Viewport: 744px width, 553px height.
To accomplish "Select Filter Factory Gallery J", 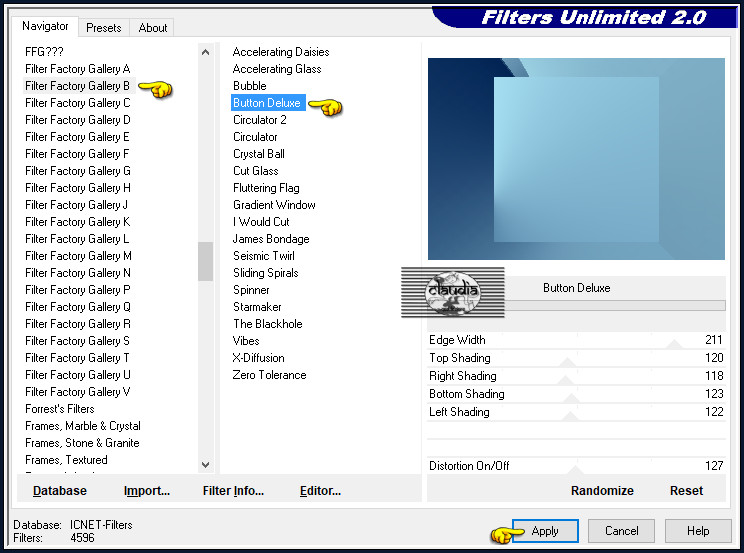I will (x=76, y=205).
